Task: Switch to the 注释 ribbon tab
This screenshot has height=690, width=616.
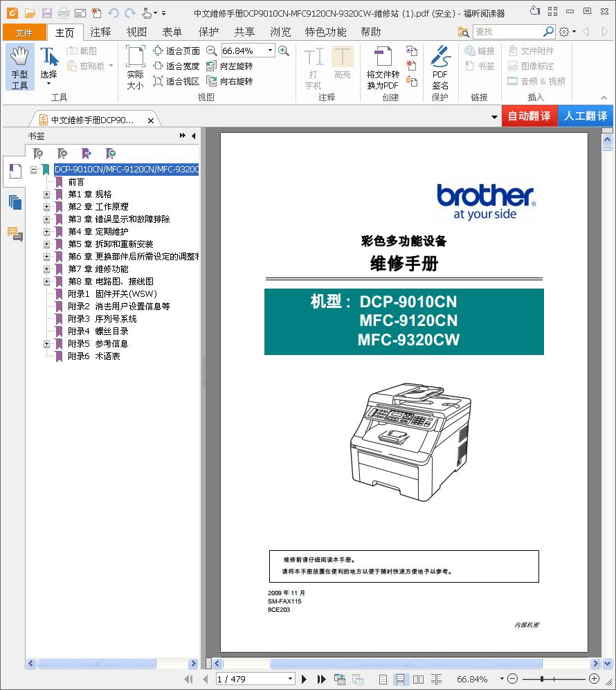Action: pyautogui.click(x=100, y=32)
